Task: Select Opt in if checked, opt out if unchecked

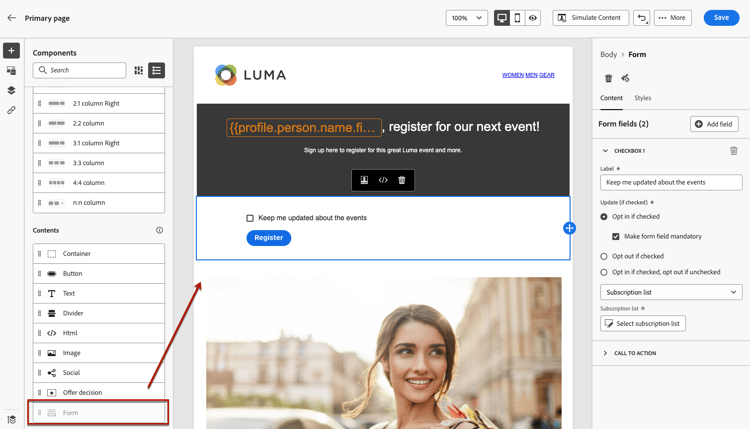Action: pos(604,272)
